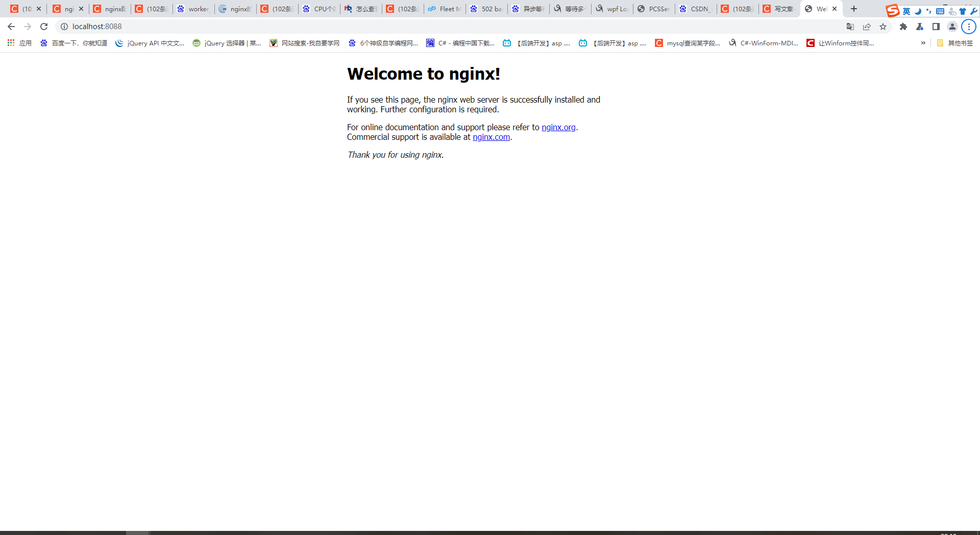Screen dimensions: 980x535
Task: Open the 百度一下，你就知道 bookmark
Action: [x=74, y=43]
